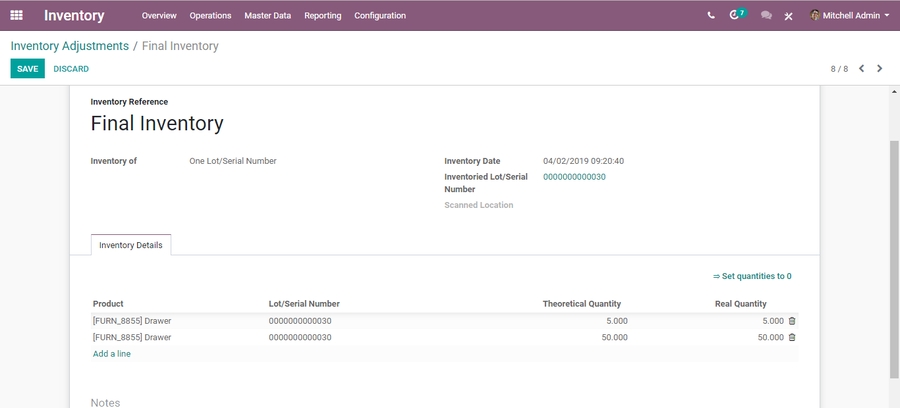
Task: Delete the 50.000 quantity Drawer line
Action: coord(792,338)
